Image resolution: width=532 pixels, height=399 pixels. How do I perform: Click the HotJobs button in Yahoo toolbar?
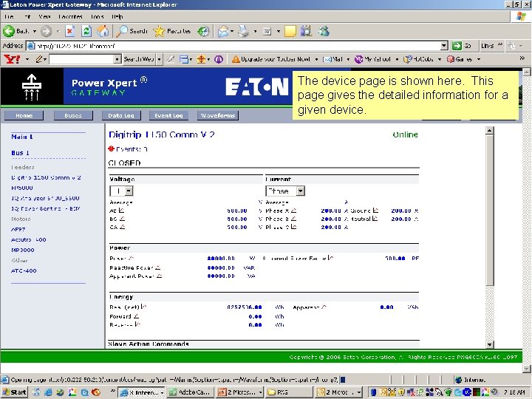coord(419,59)
